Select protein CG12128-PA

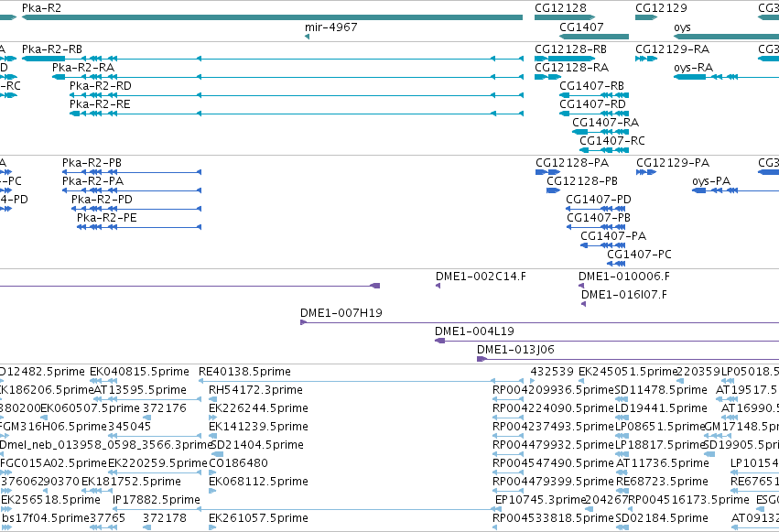(547, 172)
